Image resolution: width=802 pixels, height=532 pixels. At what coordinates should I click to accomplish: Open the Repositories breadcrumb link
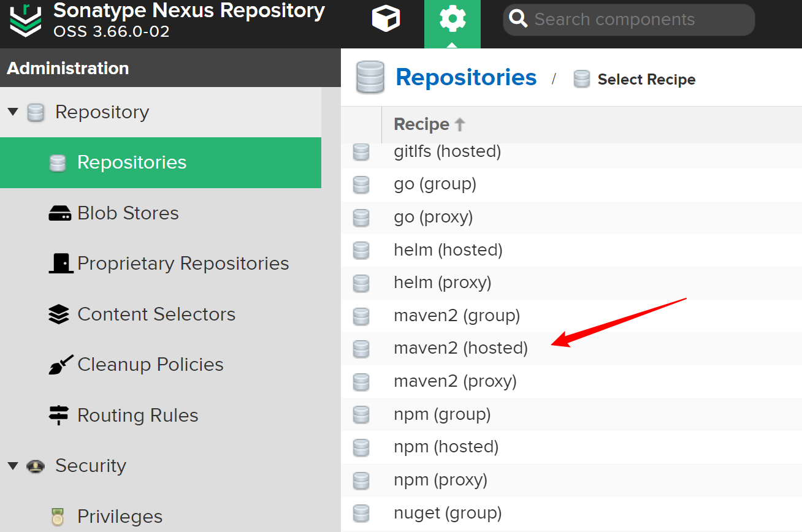(466, 77)
